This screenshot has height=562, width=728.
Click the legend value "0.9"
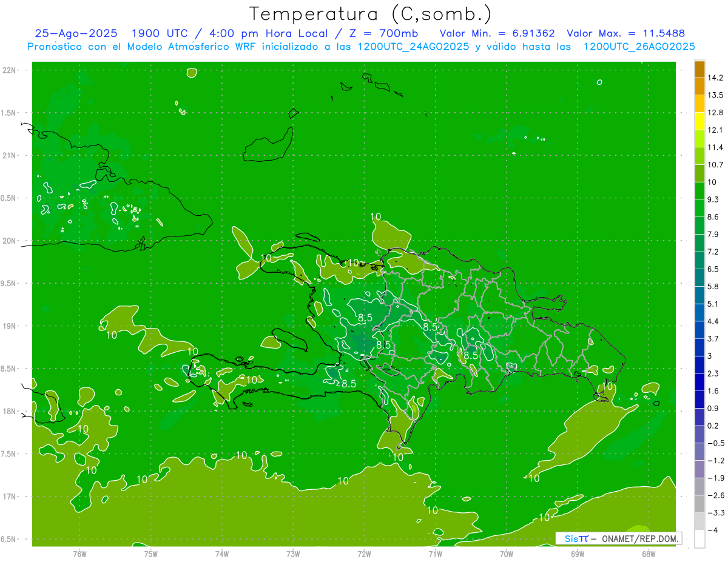pos(713,409)
